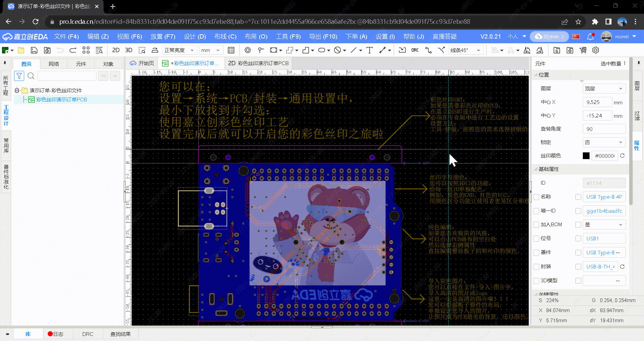Open the bottom DRC panel button
The image size is (644, 341).
pos(88,334)
